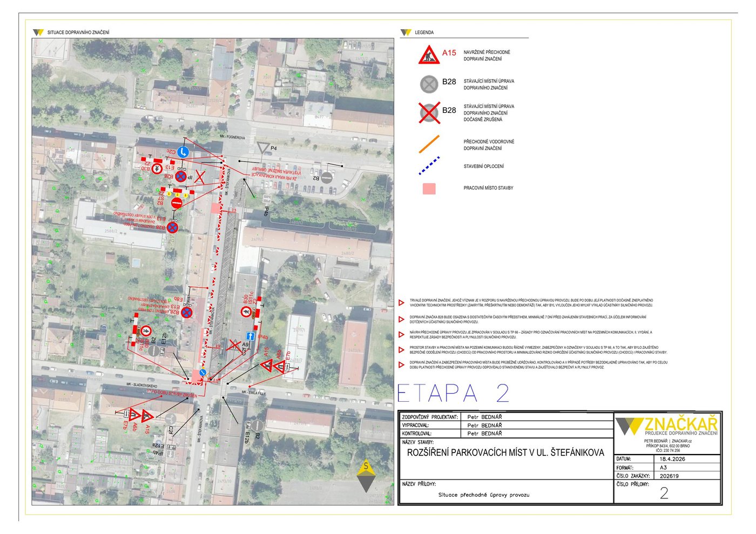The image size is (756, 534).
Task: Click the red B2 no-entry sign
Action: pos(177,203)
